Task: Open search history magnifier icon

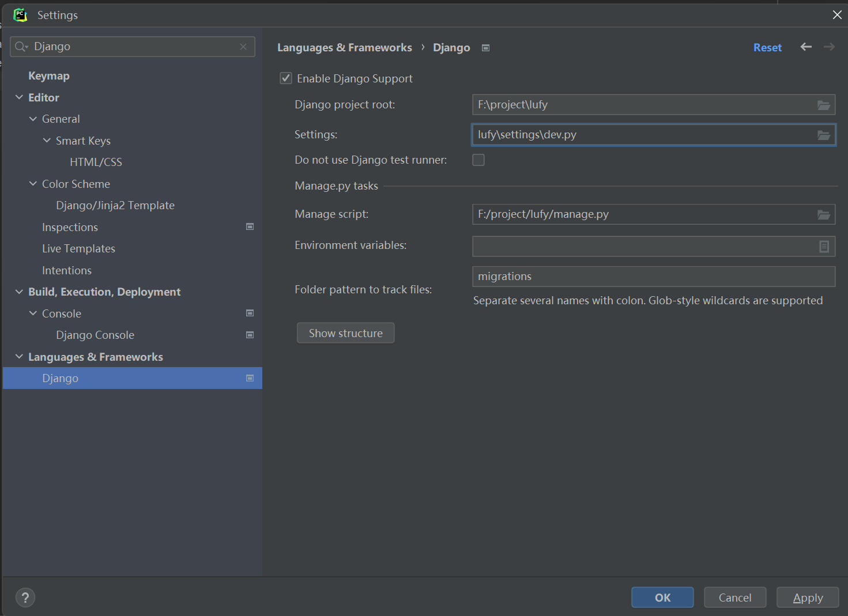Action: tap(21, 47)
